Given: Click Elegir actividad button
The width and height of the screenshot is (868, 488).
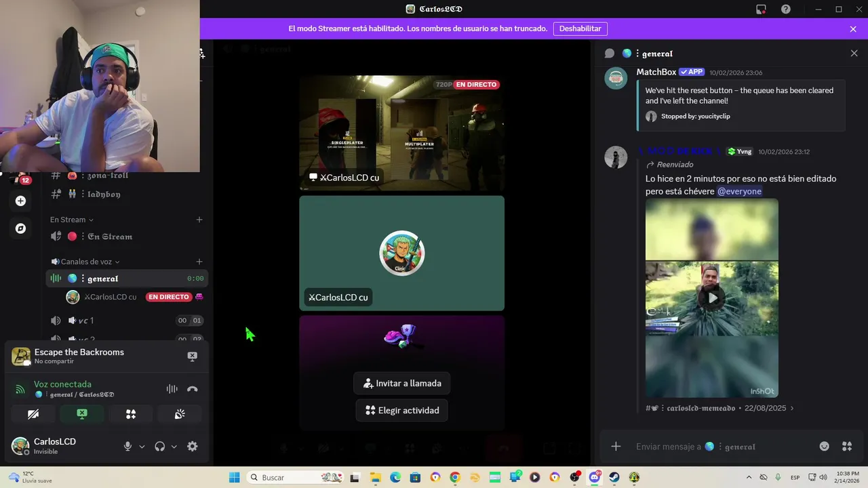Looking at the screenshot, I should pos(402,410).
